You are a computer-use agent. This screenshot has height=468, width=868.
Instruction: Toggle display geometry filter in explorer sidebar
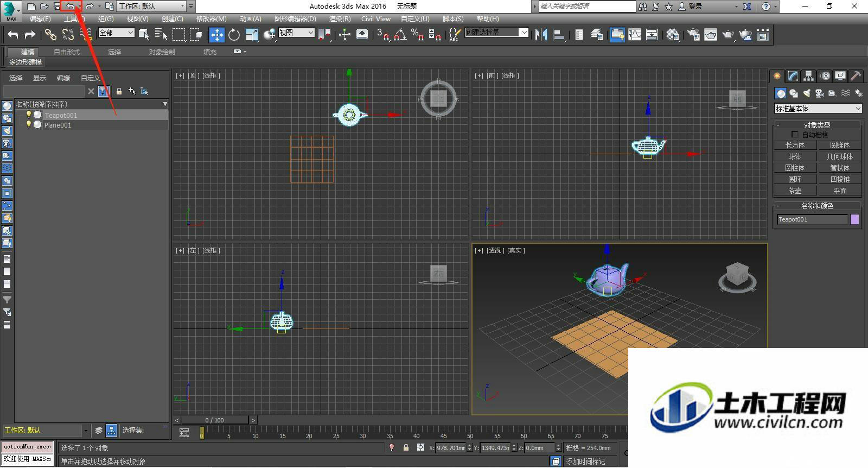click(7, 105)
